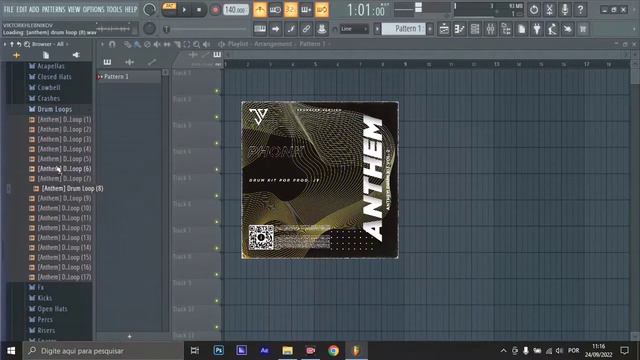Select the browser plugin database tab
Screen dimensions: 640x360
click(x=76, y=55)
